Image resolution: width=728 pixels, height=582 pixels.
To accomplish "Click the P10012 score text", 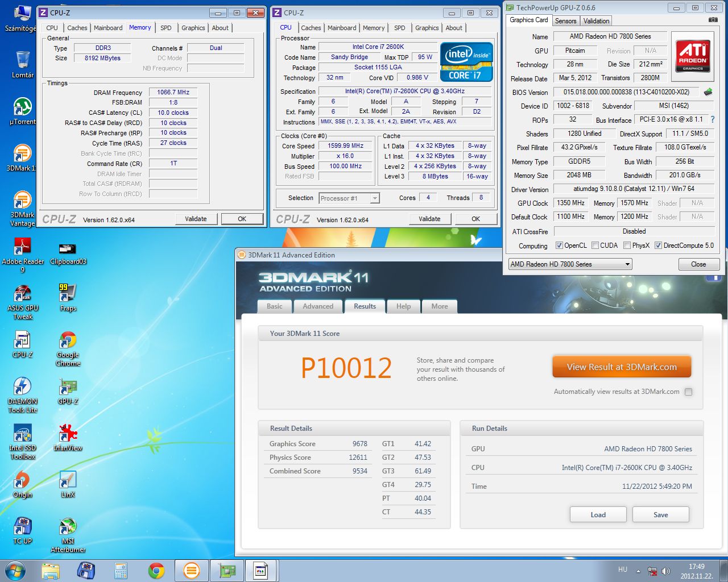I will (x=346, y=368).
